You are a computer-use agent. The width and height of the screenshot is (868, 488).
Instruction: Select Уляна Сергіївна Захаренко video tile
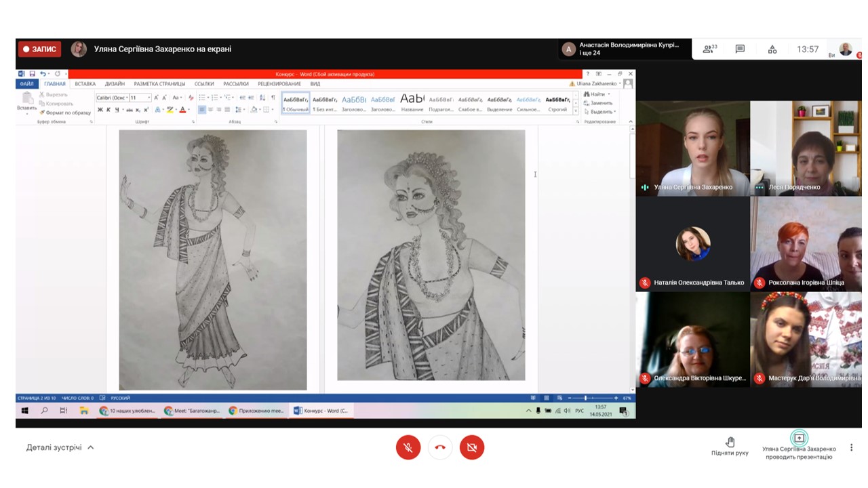pyautogui.click(x=692, y=148)
